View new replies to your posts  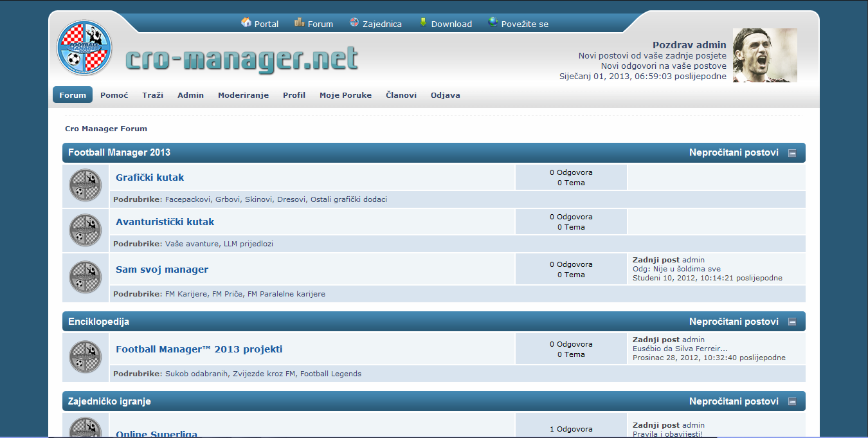(x=664, y=66)
